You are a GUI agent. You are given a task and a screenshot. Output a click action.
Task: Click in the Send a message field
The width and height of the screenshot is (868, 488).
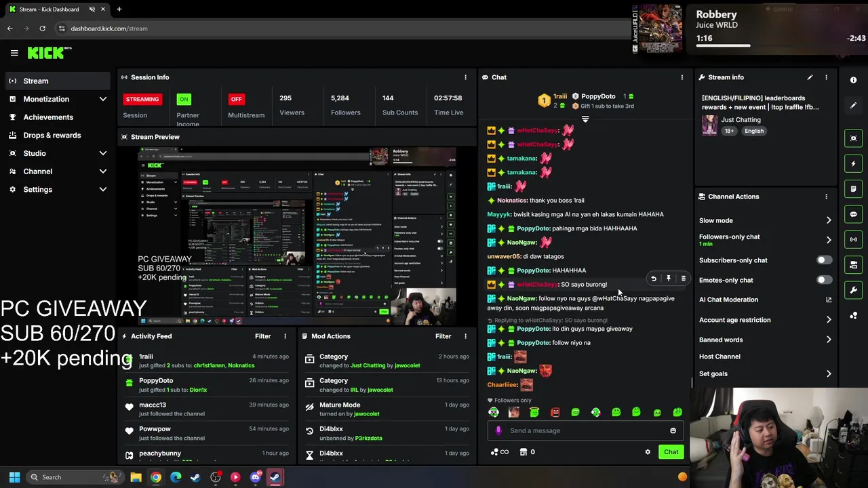[587, 430]
